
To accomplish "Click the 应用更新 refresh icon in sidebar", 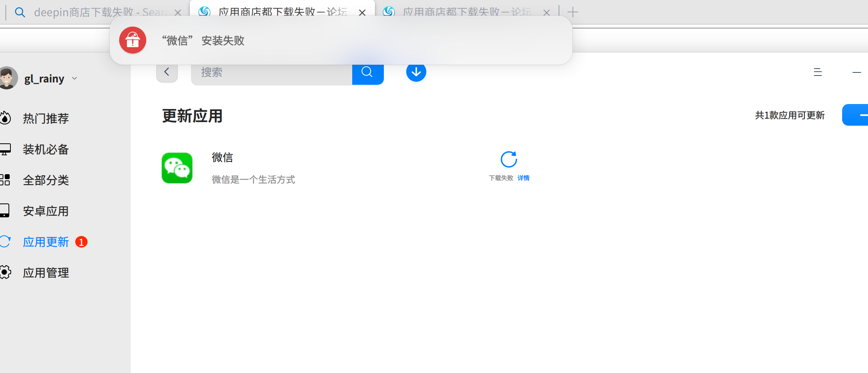I will 5,242.
